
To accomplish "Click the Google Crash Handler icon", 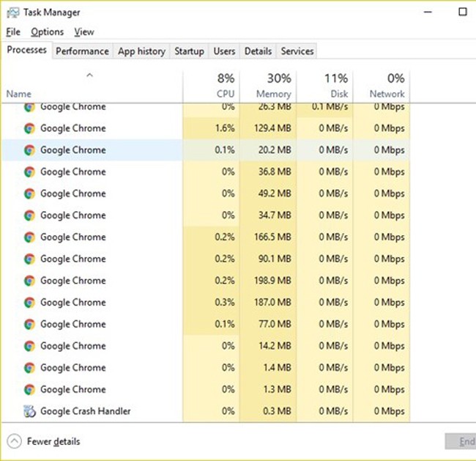I will (29, 411).
